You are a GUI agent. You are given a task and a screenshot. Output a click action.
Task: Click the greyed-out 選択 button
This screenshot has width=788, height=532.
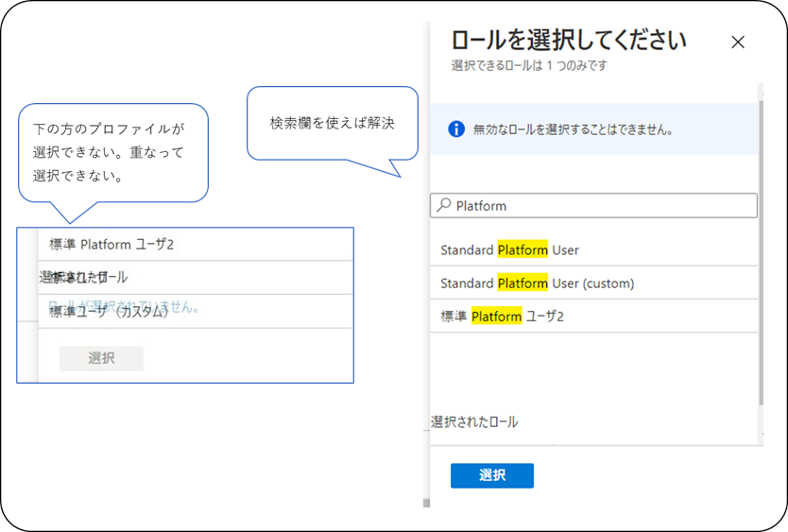[101, 358]
